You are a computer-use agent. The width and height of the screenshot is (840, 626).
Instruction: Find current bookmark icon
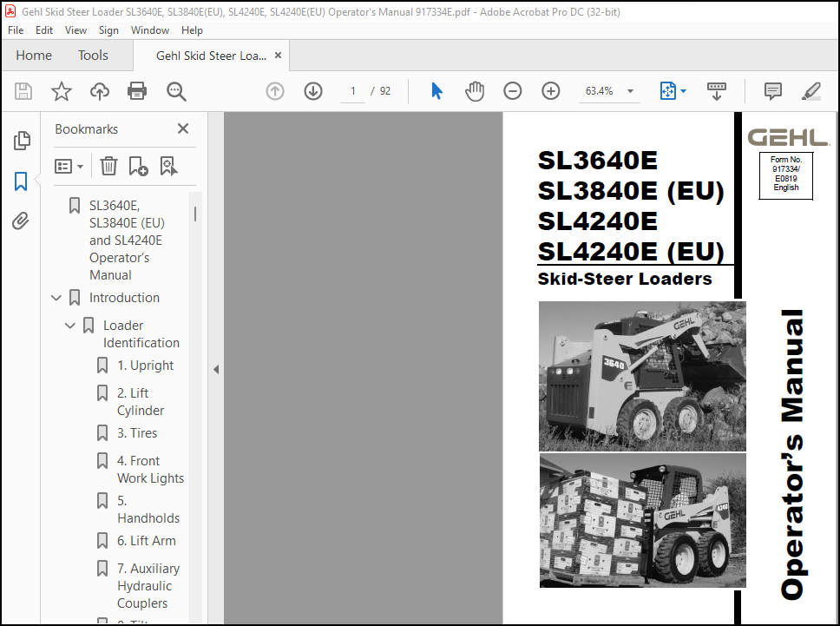click(168, 166)
